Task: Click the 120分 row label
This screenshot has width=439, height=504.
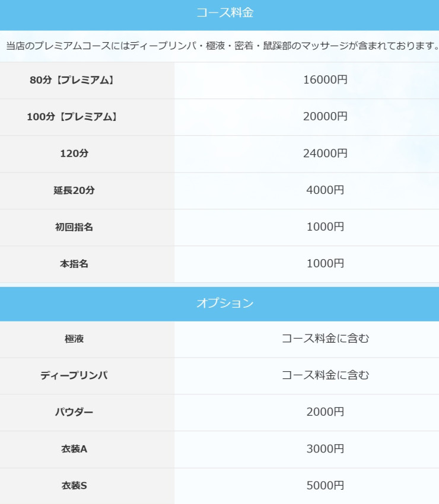Action: (x=74, y=154)
